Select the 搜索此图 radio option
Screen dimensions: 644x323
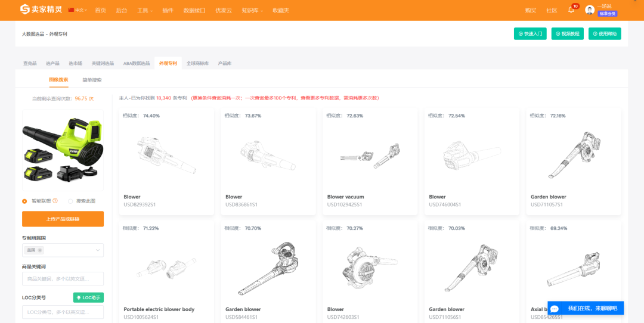point(70,201)
